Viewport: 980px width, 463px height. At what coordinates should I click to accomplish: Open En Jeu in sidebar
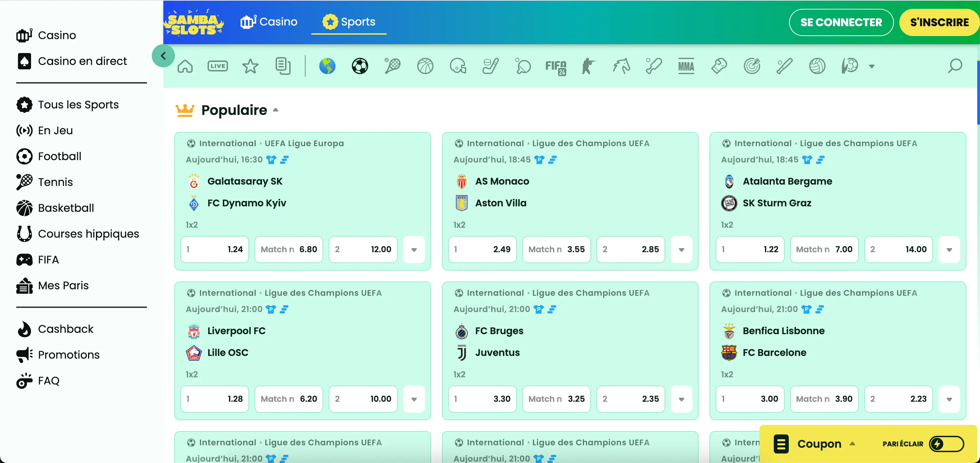(45, 131)
